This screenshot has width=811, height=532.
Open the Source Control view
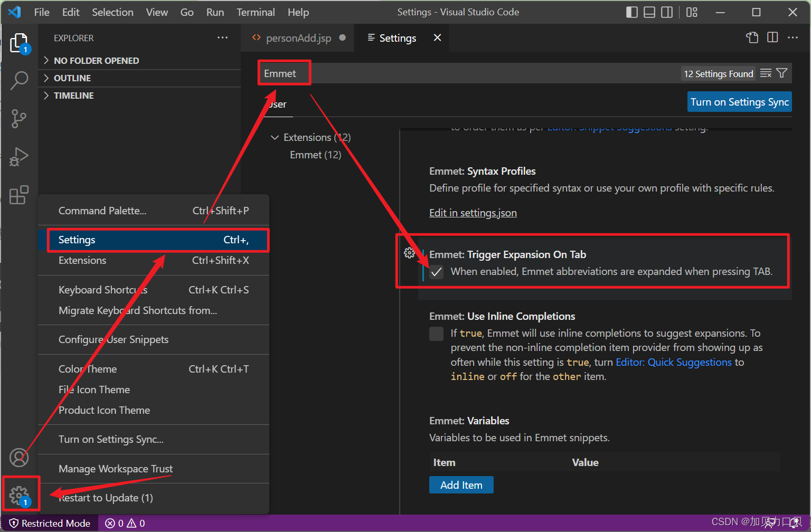coord(20,118)
